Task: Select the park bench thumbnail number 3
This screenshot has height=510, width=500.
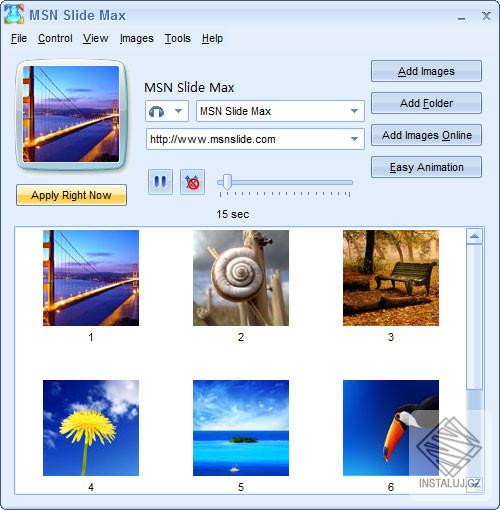Action: 391,278
